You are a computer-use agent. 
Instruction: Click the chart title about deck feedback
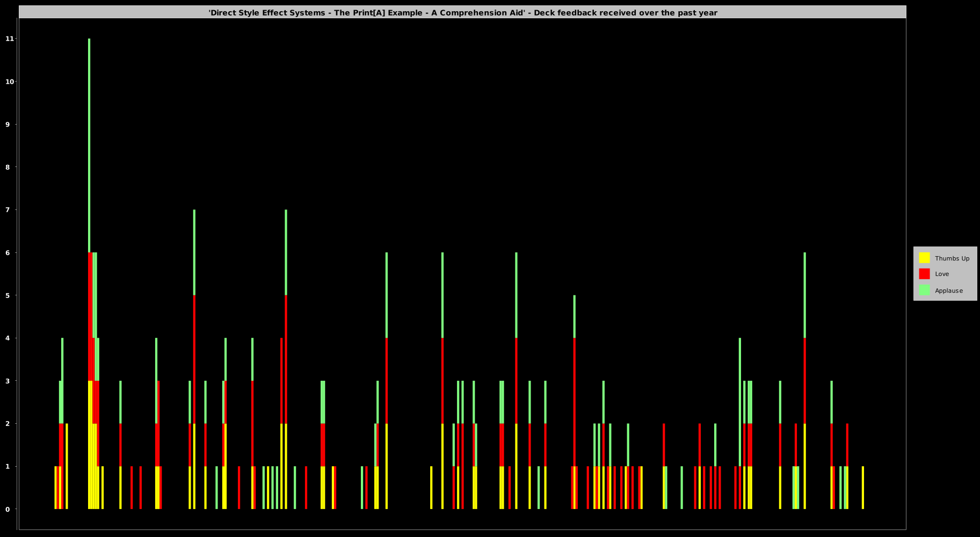pyautogui.click(x=463, y=12)
